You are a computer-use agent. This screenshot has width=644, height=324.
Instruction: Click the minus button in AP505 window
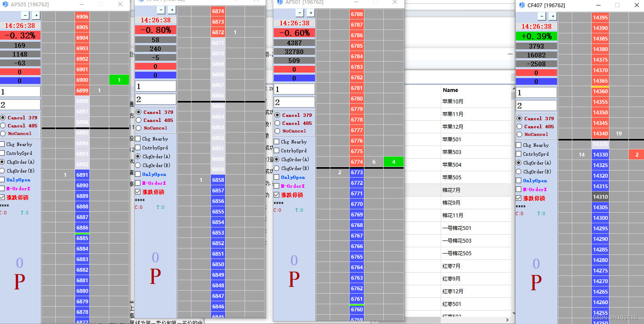click(x=25, y=15)
